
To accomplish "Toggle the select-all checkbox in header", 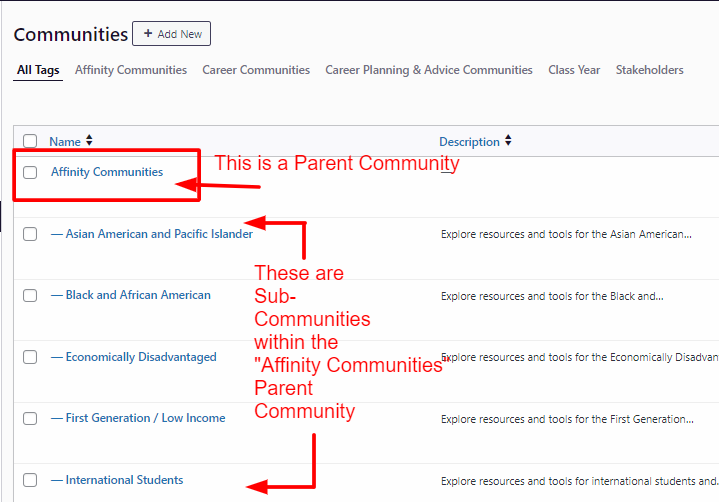I will click(30, 142).
